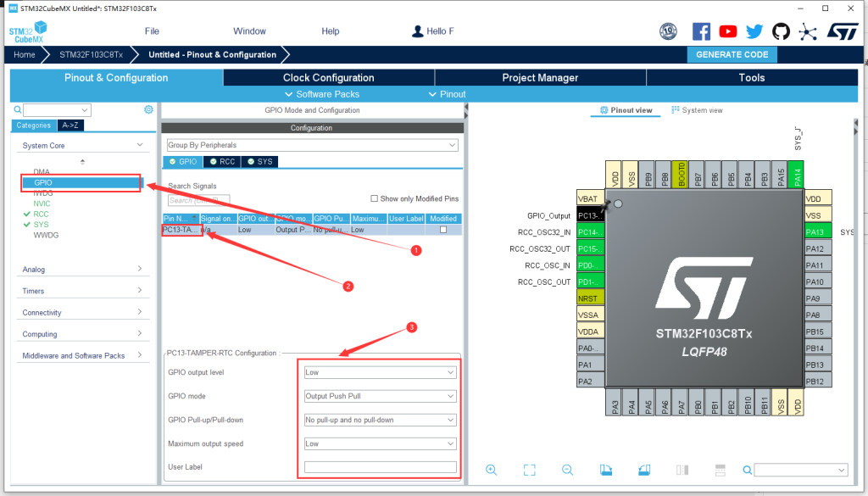868x496 pixels.
Task: Check the Modified box for PC13 row
Action: pyautogui.click(x=443, y=230)
